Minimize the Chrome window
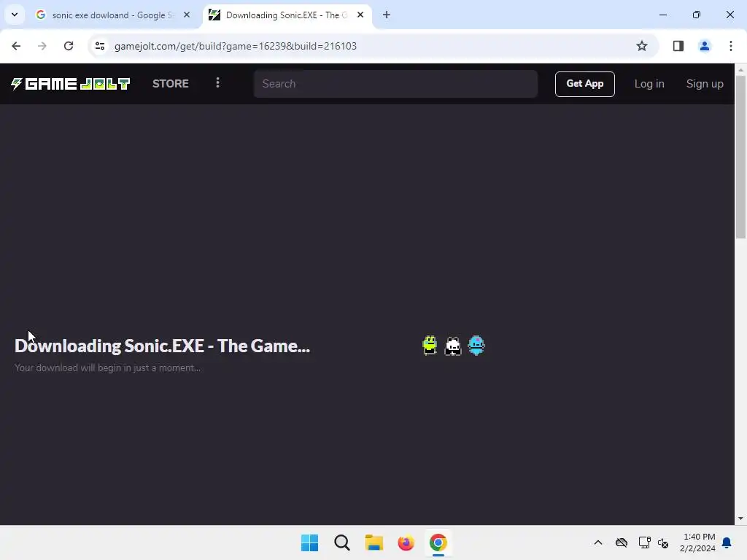 pos(662,15)
